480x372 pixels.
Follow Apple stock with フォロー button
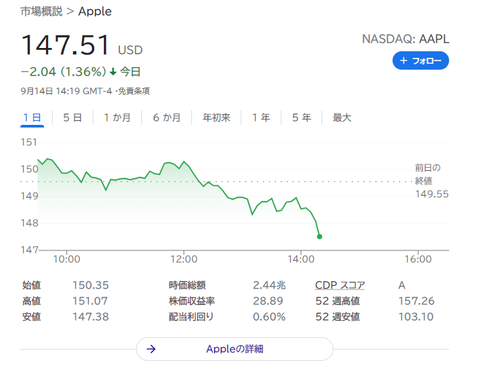click(421, 61)
